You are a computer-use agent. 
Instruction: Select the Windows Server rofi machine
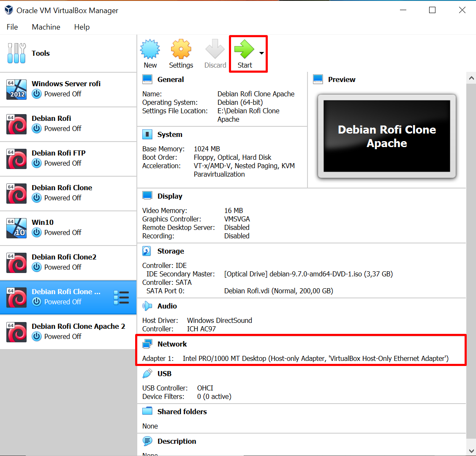click(68, 89)
